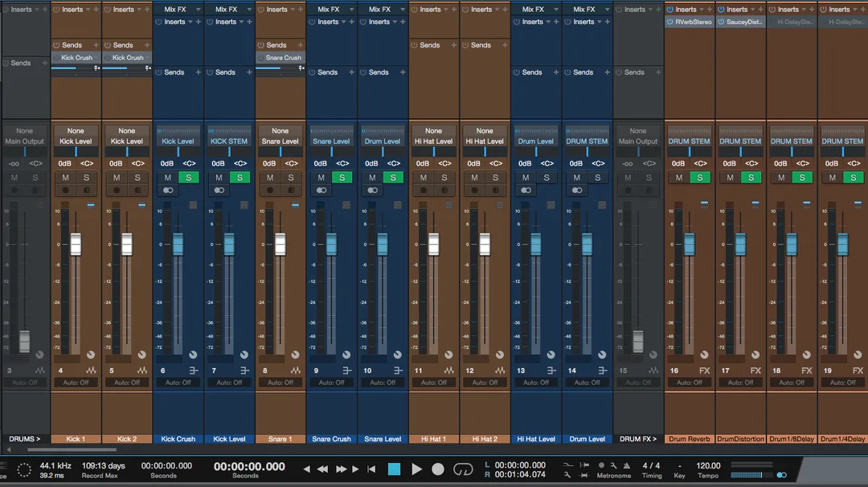Screen dimensions: 868x487
Task: Open the Inserts dropdown arrow on Snare Crush
Action: click(344, 22)
